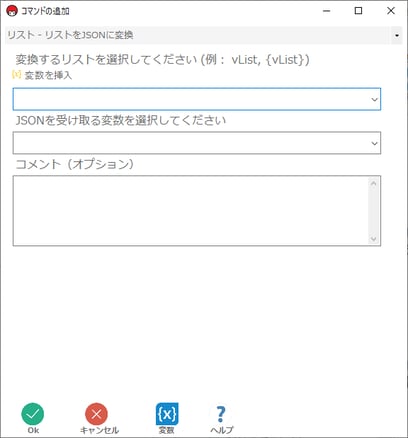Focus the JSON variable input field

pyautogui.click(x=197, y=143)
